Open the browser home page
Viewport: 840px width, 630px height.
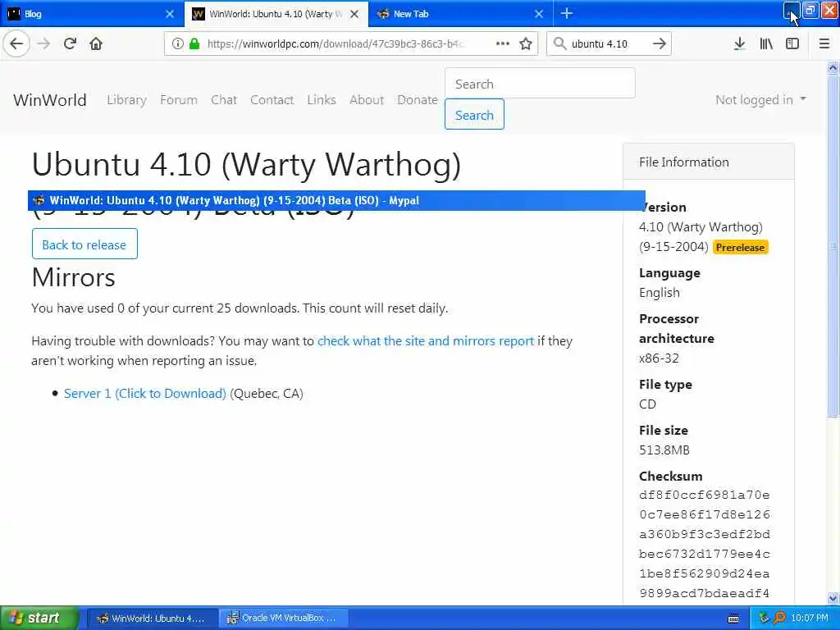click(96, 43)
